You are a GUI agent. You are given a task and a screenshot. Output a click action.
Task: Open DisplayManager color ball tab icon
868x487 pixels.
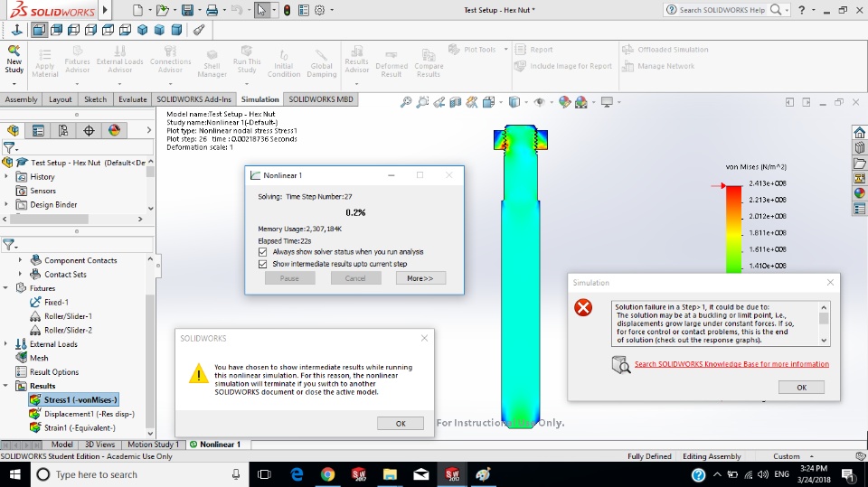tap(115, 130)
